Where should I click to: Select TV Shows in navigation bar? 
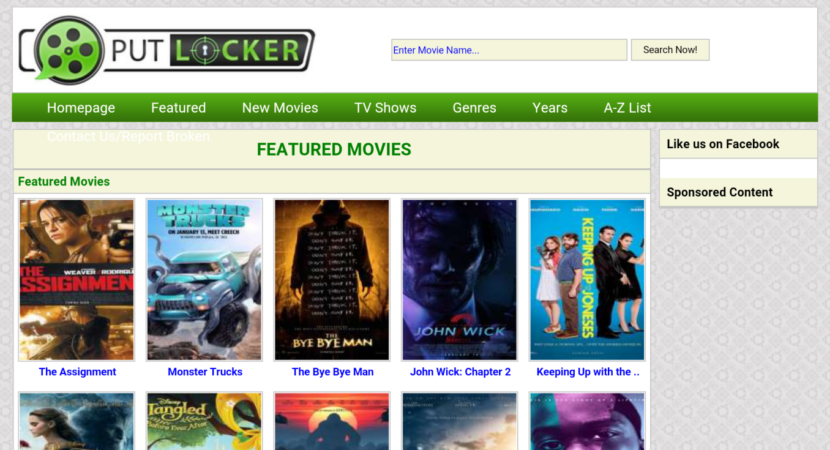pyautogui.click(x=385, y=108)
